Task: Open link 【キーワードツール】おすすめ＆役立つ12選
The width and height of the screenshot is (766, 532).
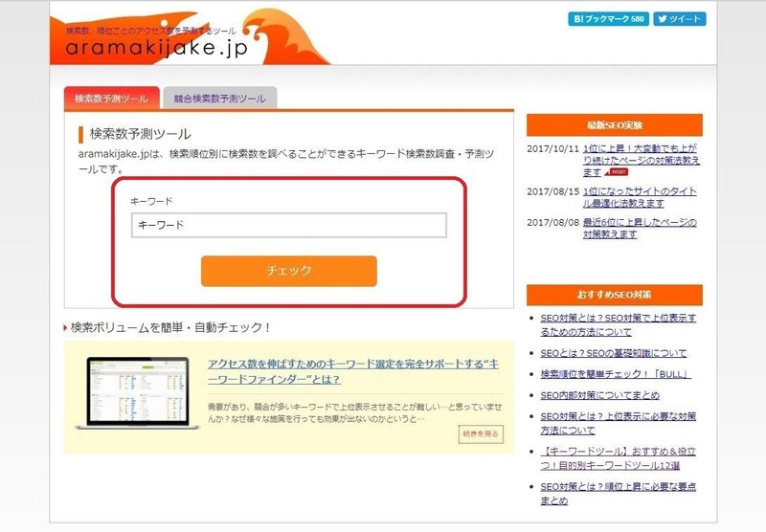Action: click(x=618, y=458)
